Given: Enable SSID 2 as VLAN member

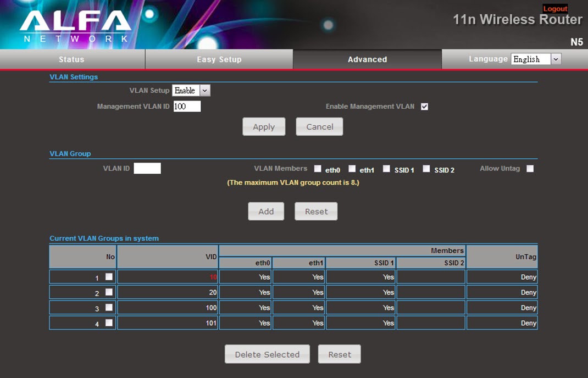Looking at the screenshot, I should [x=426, y=169].
